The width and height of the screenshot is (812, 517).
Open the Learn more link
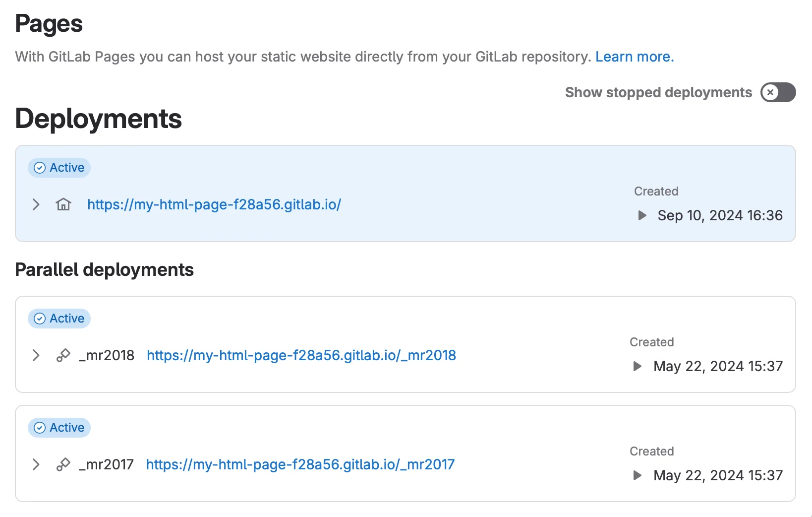[x=634, y=57]
